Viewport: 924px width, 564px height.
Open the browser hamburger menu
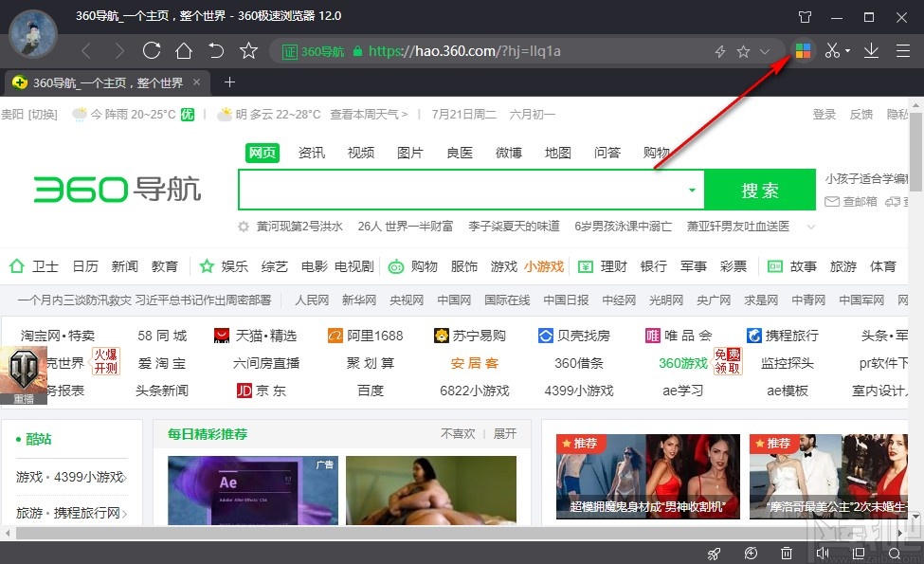(x=902, y=51)
